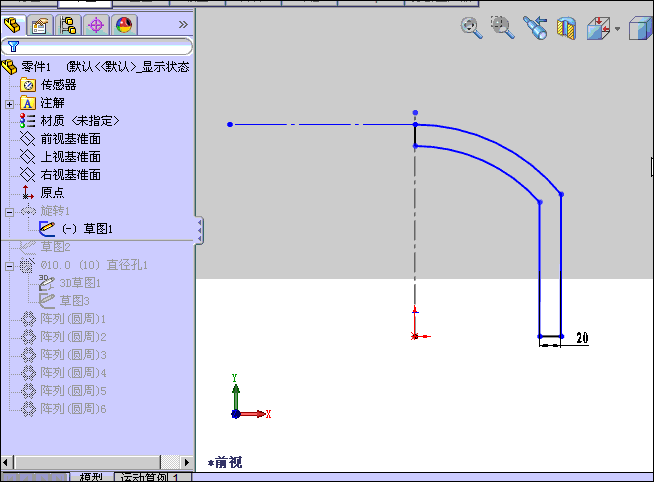
Task: Click the Zoom to Fit icon
Action: coord(471,28)
